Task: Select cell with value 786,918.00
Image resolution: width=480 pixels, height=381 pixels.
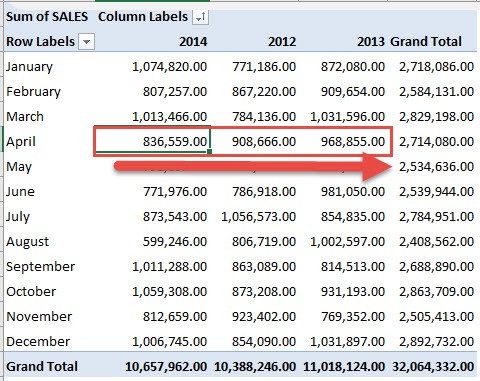Action: click(x=264, y=192)
